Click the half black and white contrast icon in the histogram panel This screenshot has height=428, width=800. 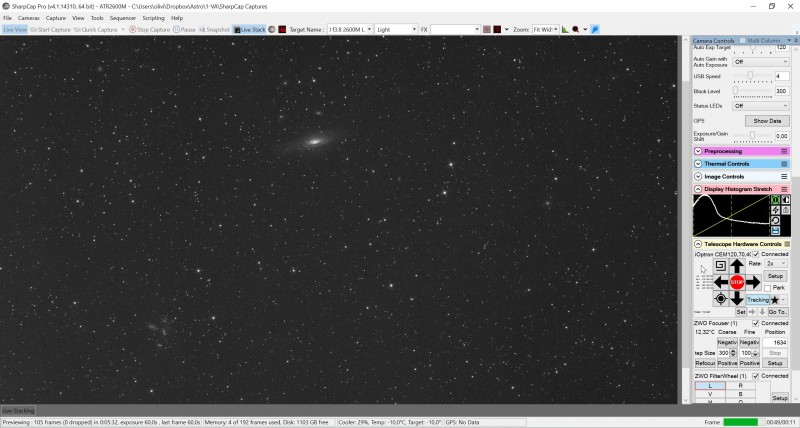pos(786,200)
